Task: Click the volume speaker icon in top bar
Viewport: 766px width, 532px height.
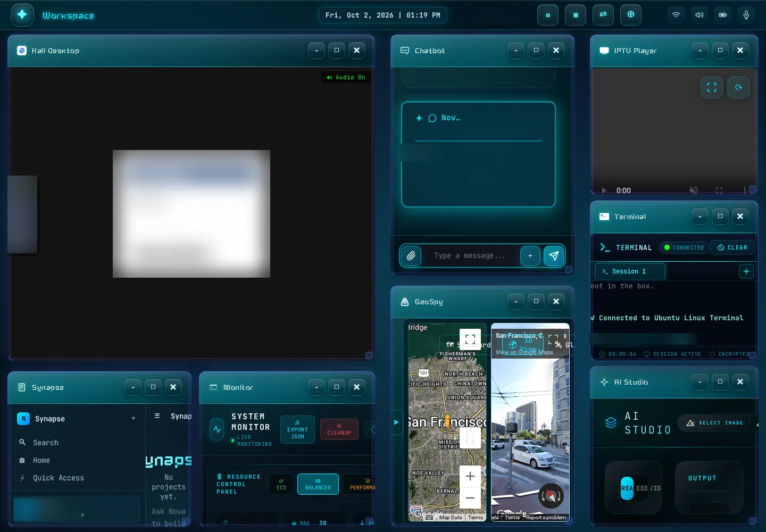Action: click(700, 15)
